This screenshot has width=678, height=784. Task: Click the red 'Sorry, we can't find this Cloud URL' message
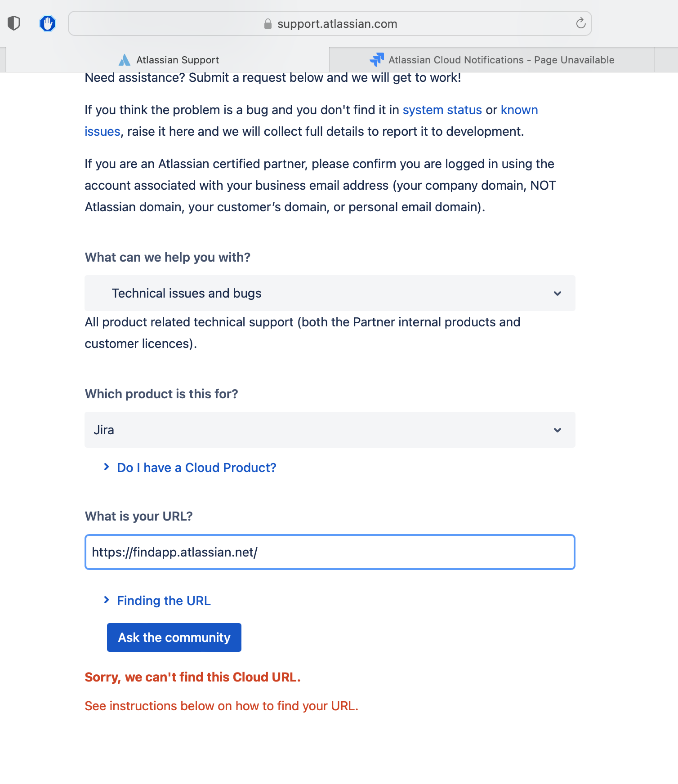click(x=192, y=677)
